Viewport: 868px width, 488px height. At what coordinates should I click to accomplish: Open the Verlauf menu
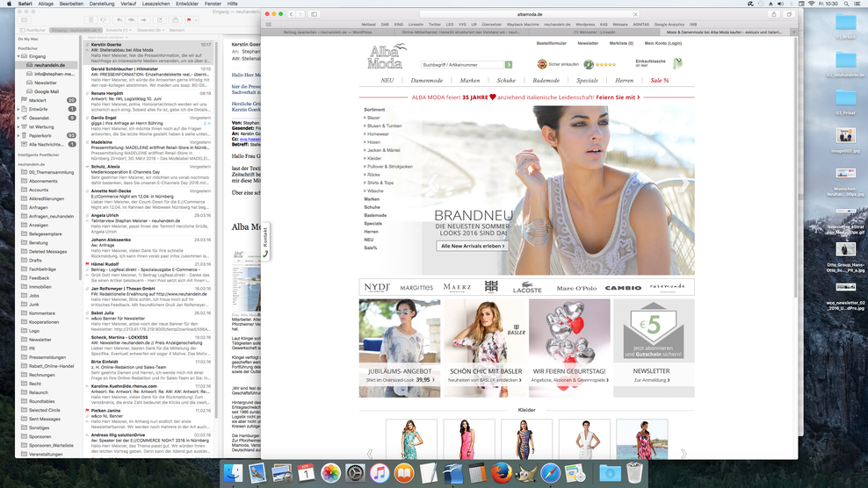point(128,4)
